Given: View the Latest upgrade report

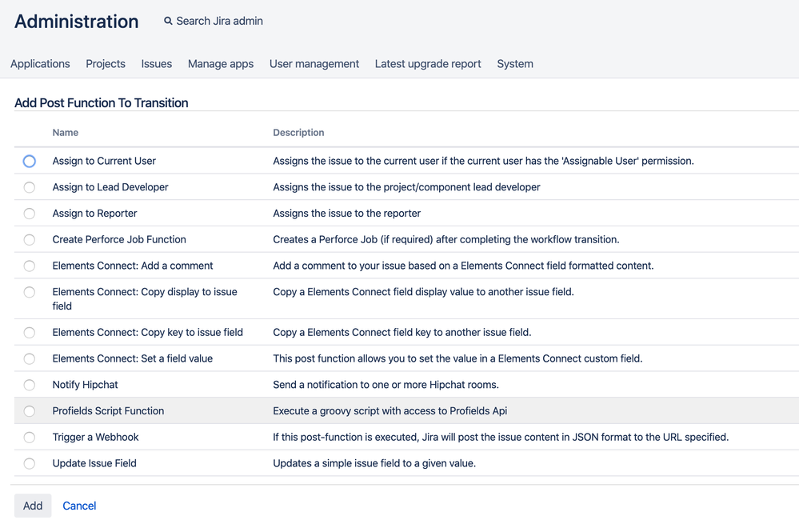Looking at the screenshot, I should [x=428, y=64].
